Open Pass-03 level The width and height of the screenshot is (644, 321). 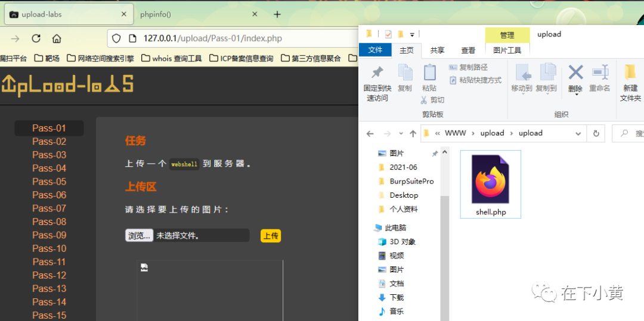49,155
